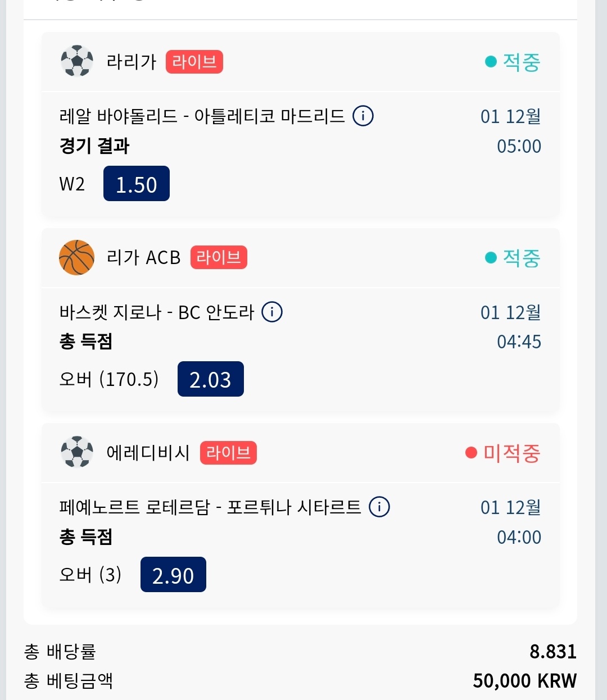Click the 라이브 badge next to 라리가
The height and width of the screenshot is (700, 607).
coord(194,62)
